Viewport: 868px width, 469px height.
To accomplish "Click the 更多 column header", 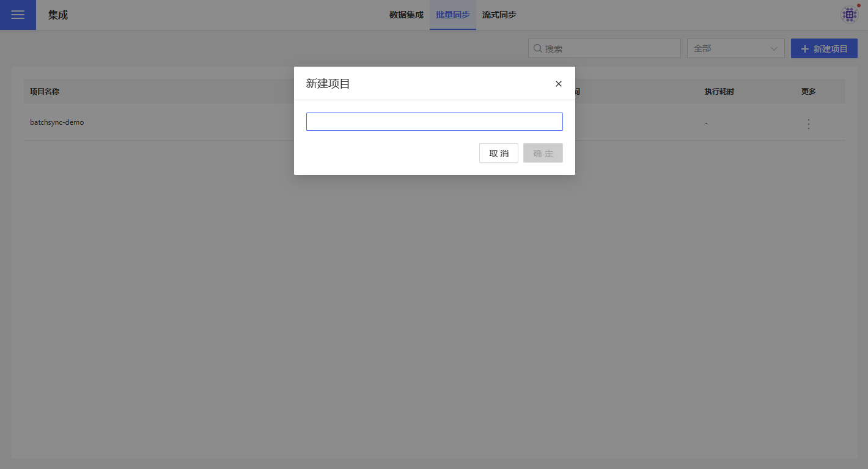I will 808,92.
